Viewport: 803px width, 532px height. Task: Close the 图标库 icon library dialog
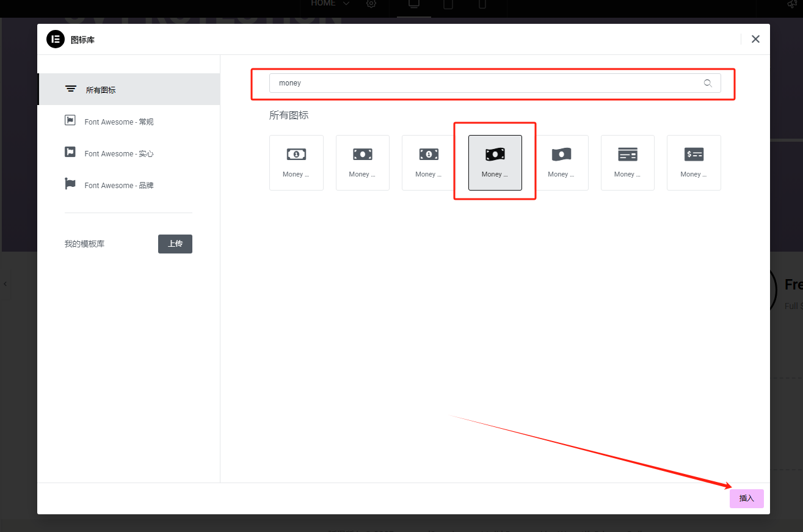click(x=755, y=39)
